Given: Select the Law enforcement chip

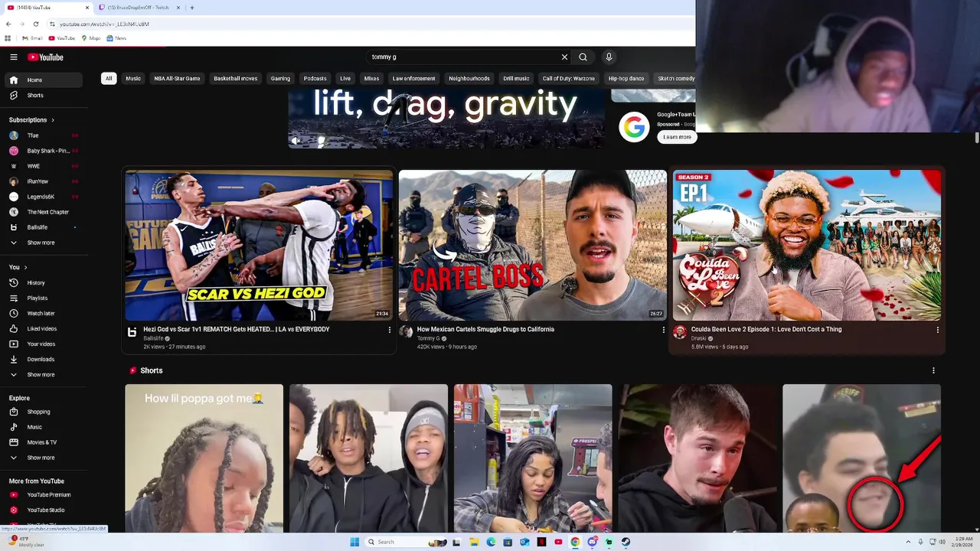Looking at the screenshot, I should [x=413, y=79].
